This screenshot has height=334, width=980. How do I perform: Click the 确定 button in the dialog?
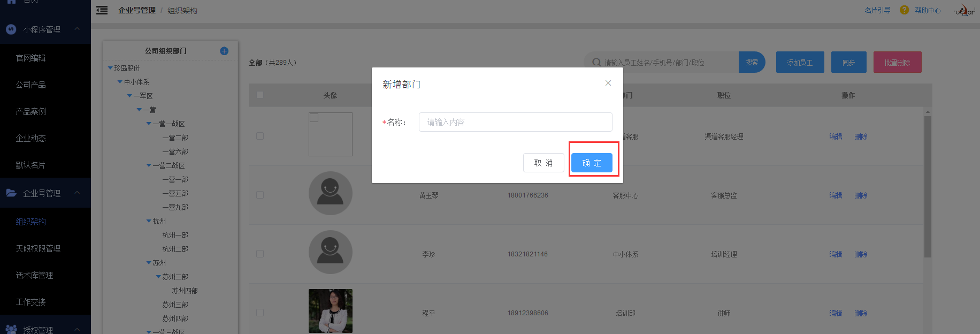point(592,163)
